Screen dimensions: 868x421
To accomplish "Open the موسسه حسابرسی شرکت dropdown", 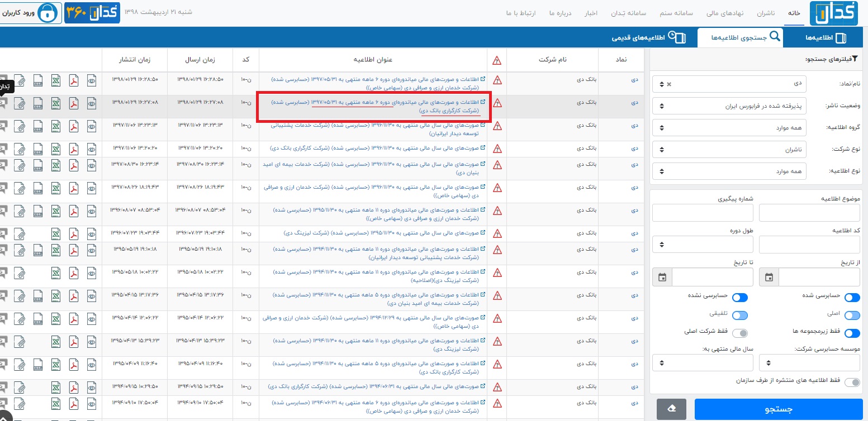I will pyautogui.click(x=809, y=362).
